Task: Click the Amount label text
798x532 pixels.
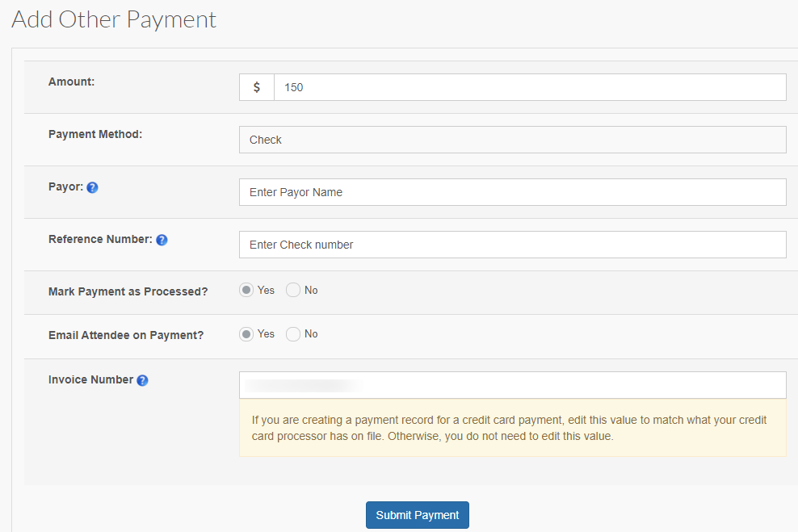Action: click(x=71, y=82)
